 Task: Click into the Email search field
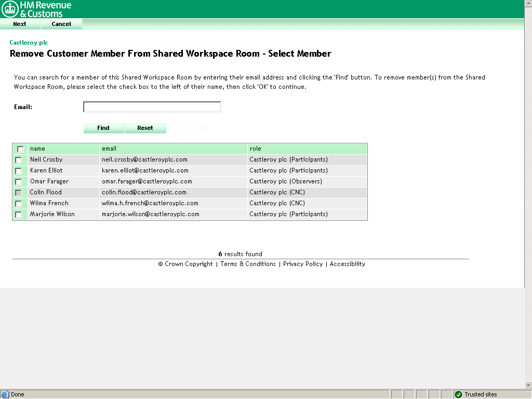click(x=152, y=107)
